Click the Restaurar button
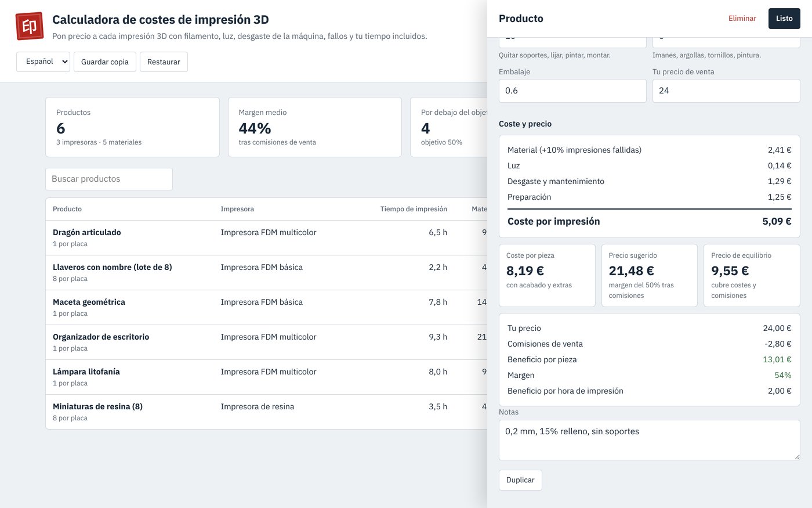 (x=164, y=62)
